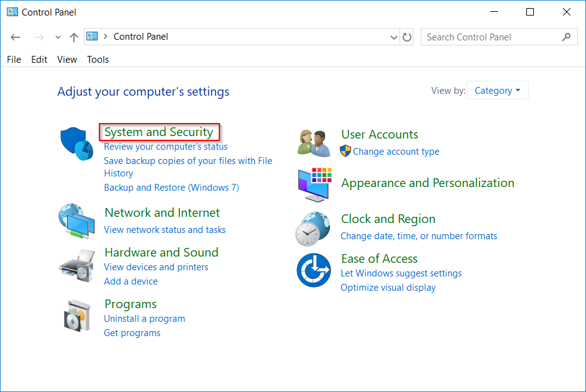Image resolution: width=586 pixels, height=392 pixels.
Task: Open Uninstall a program
Action: 144,318
